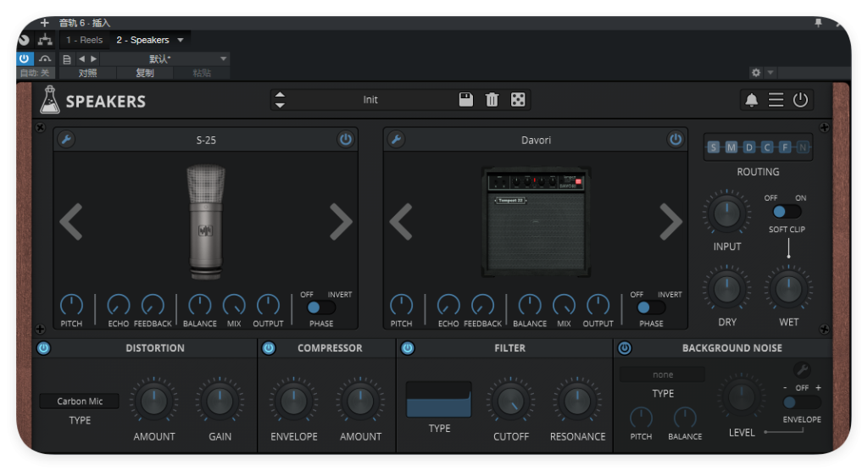This screenshot has height=471, width=868.
Task: Open the hamburger menu icon
Action: 776,100
